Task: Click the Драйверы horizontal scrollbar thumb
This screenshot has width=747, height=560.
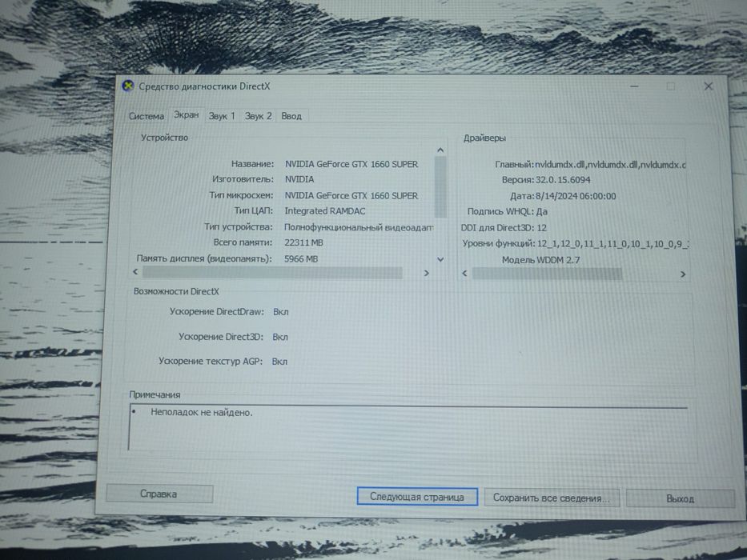Action: pyautogui.click(x=547, y=274)
